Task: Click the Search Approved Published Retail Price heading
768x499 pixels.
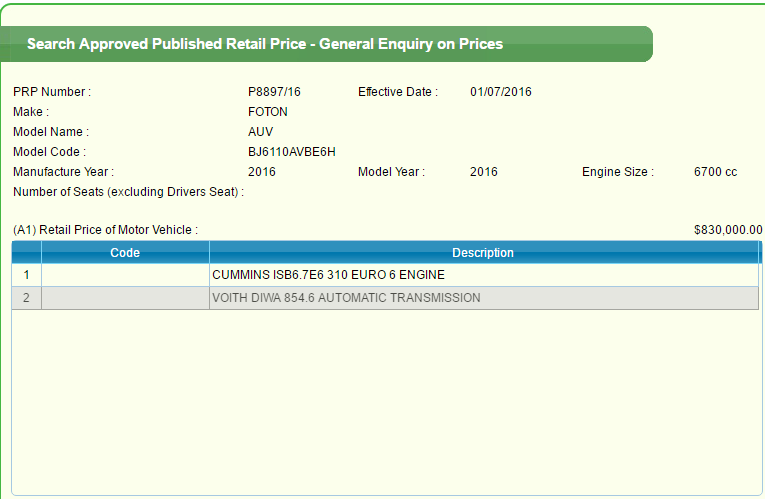Action: tap(265, 44)
